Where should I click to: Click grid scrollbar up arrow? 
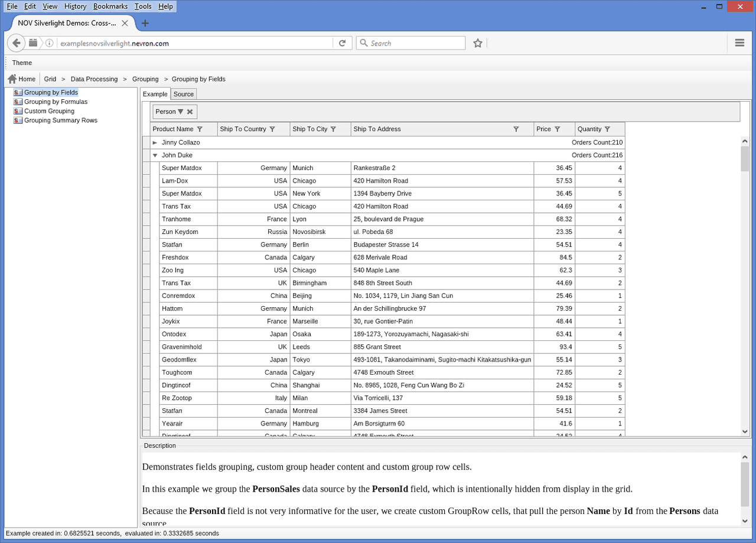(x=745, y=141)
